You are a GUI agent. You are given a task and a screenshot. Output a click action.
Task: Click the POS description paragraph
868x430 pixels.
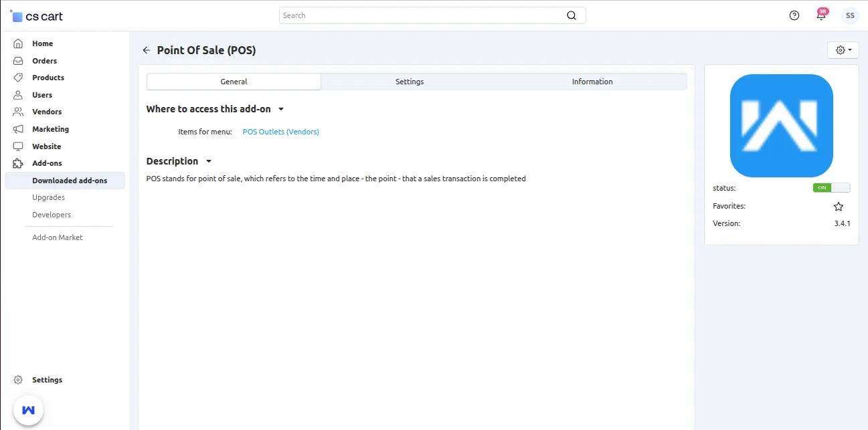coord(336,179)
